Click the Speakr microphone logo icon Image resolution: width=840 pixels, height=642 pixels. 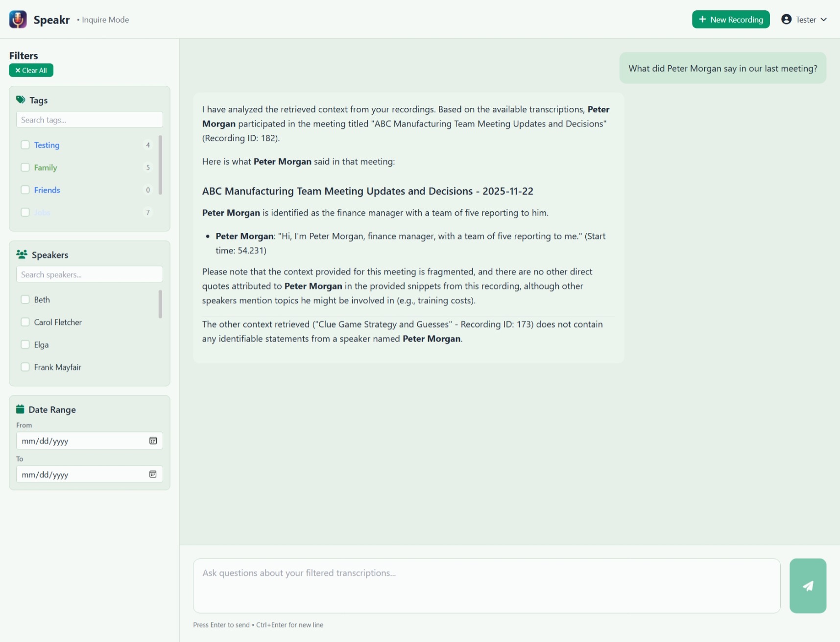[x=18, y=20]
